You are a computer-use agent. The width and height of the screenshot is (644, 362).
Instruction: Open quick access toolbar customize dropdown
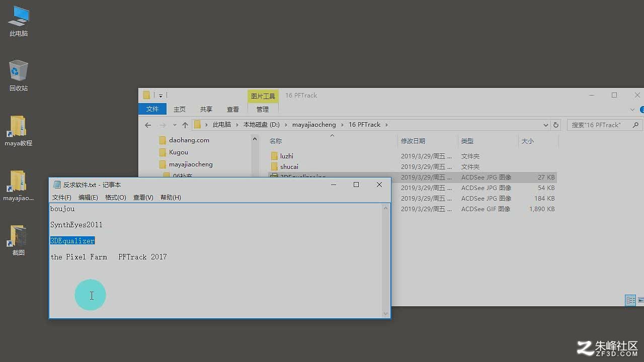pos(161,96)
